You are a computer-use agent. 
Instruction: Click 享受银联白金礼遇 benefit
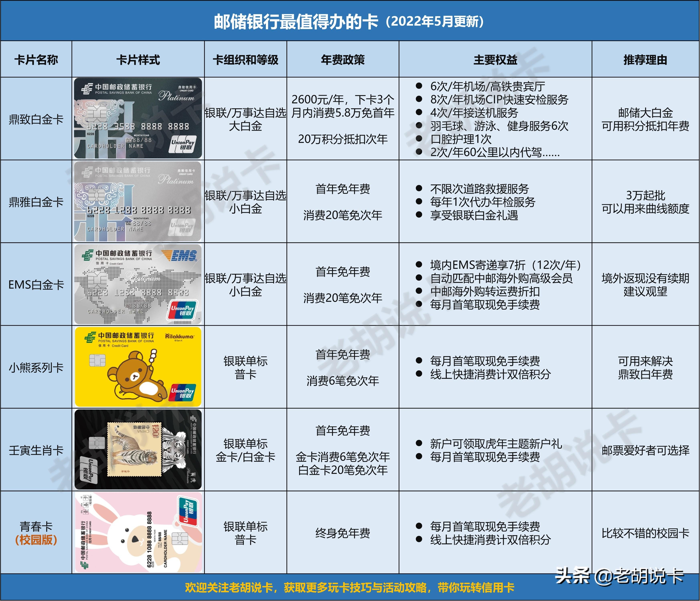[474, 215]
